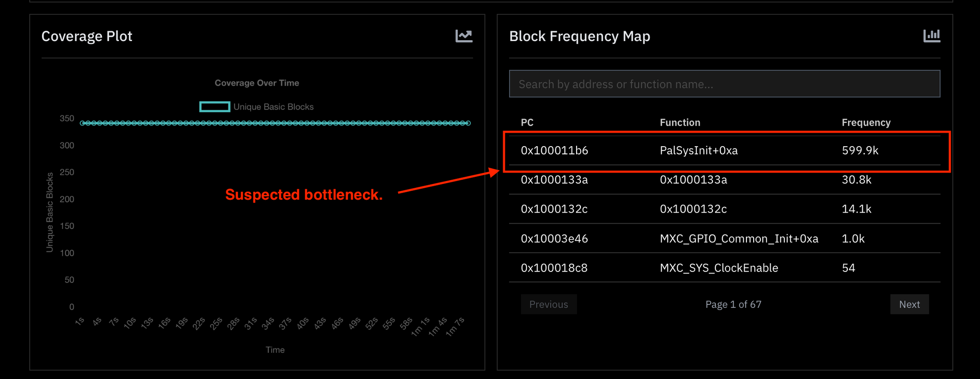Screen dimensions: 980x379
Task: Click the Page 1 of 67 indicator
Action: [733, 304]
